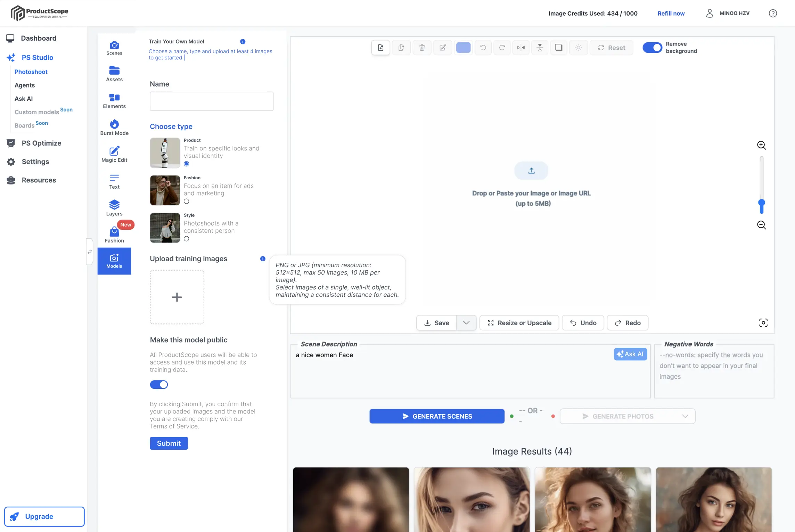Disable the Remove background toggle
The height and width of the screenshot is (532, 795).
point(652,47)
